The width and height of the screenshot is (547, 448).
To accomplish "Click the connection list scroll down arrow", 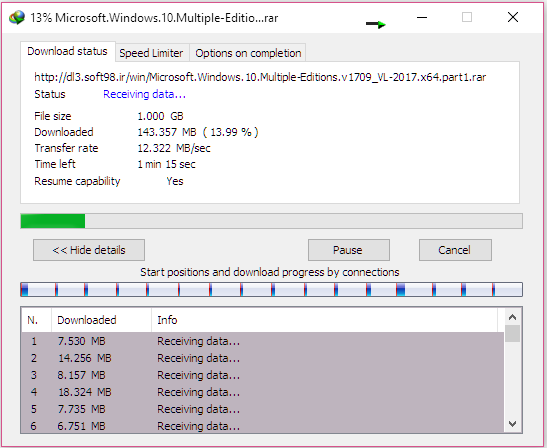I will tap(512, 424).
